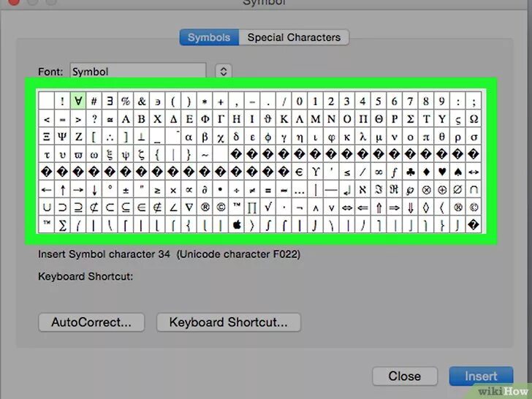Select the nabla ∇ symbol

(x=189, y=207)
